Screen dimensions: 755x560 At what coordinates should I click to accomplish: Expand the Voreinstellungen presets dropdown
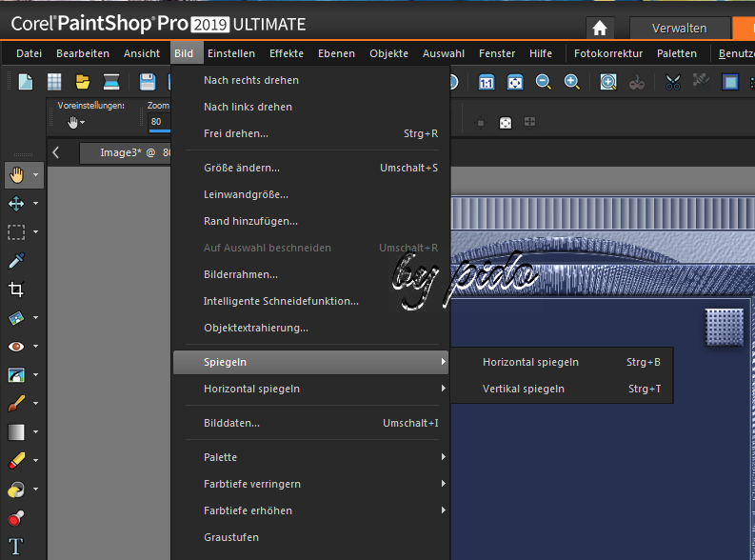[x=76, y=122]
